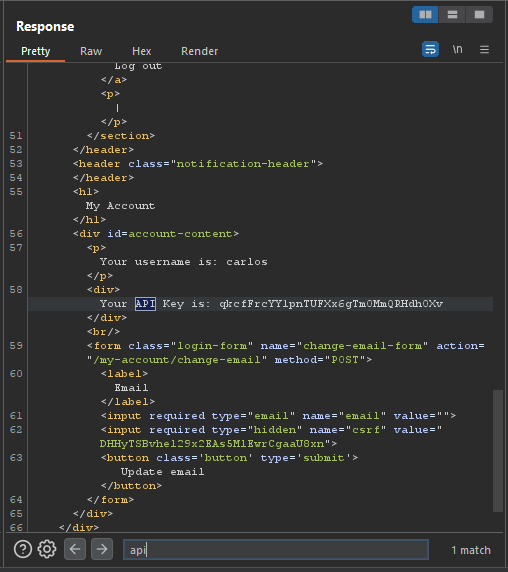The image size is (508, 572).
Task: Select side-by-side split layout icon
Action: point(425,15)
